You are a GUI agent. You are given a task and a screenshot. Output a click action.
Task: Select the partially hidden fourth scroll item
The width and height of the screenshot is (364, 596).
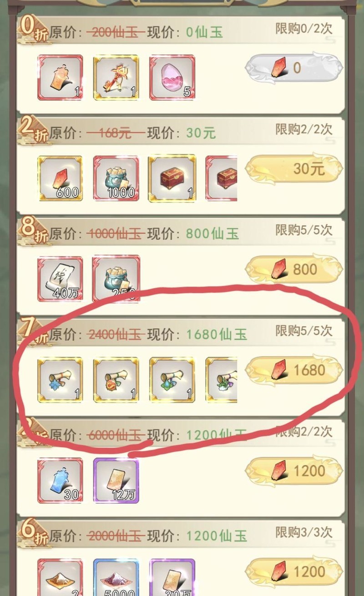pyautogui.click(x=221, y=380)
